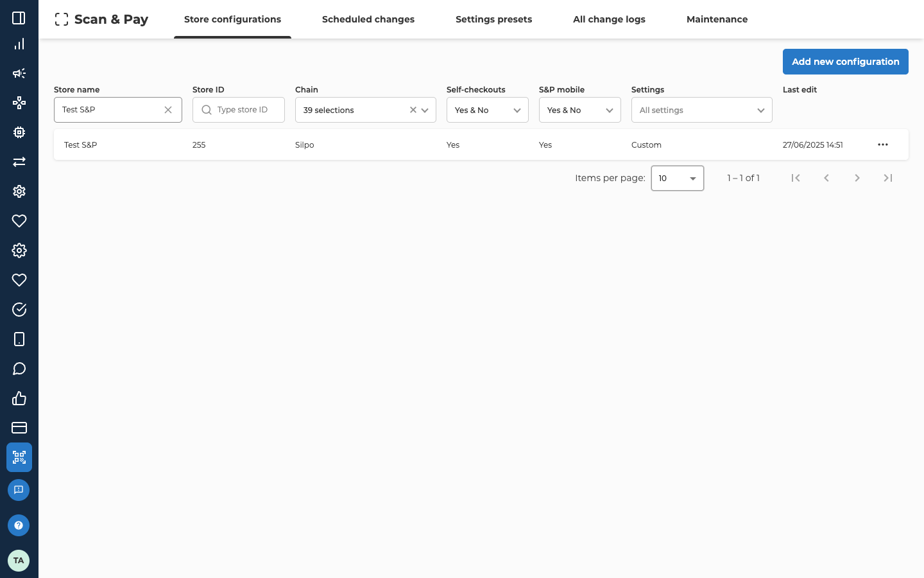Open the bar chart analytics icon

pyautogui.click(x=19, y=44)
